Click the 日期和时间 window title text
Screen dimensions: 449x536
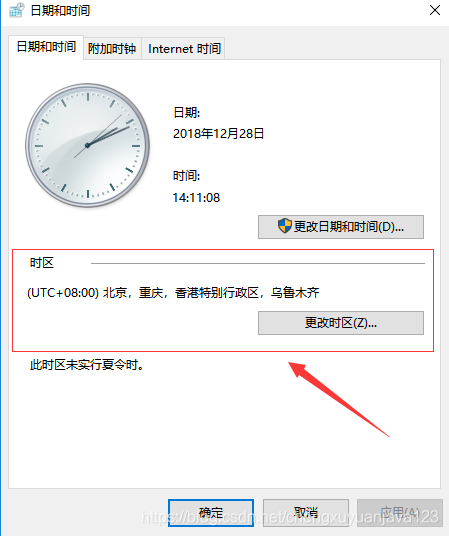click(x=60, y=11)
